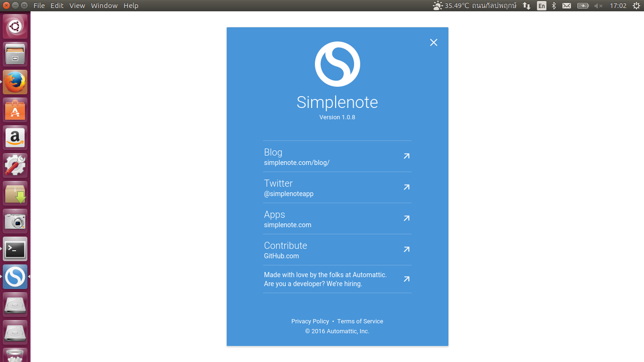Open the network connection indicator
The height and width of the screenshot is (362, 644).
527,6
